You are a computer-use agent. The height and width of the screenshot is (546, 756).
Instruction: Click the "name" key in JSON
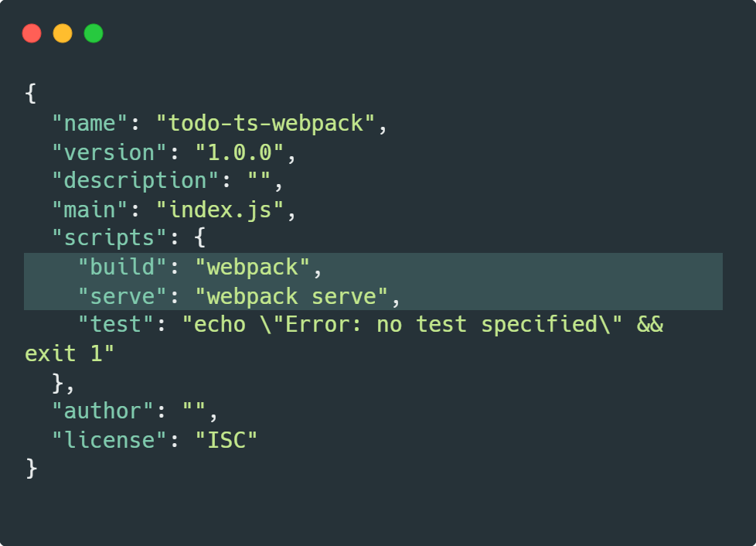(89, 124)
